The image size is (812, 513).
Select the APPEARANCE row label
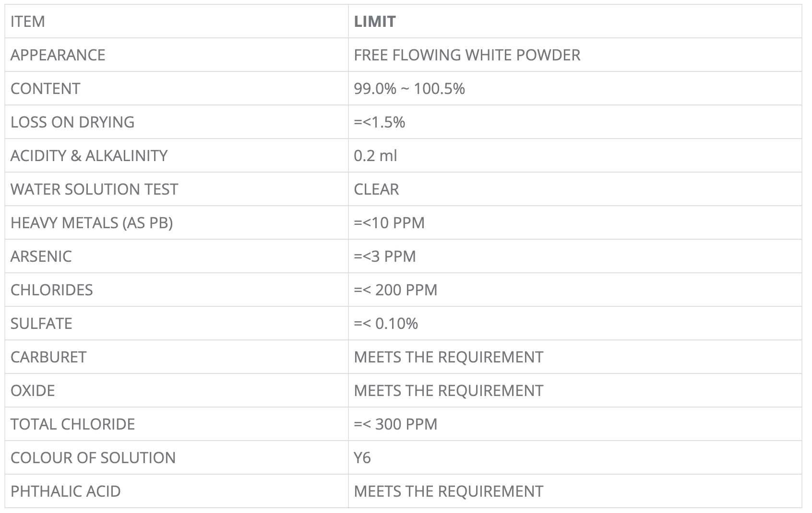pos(58,55)
